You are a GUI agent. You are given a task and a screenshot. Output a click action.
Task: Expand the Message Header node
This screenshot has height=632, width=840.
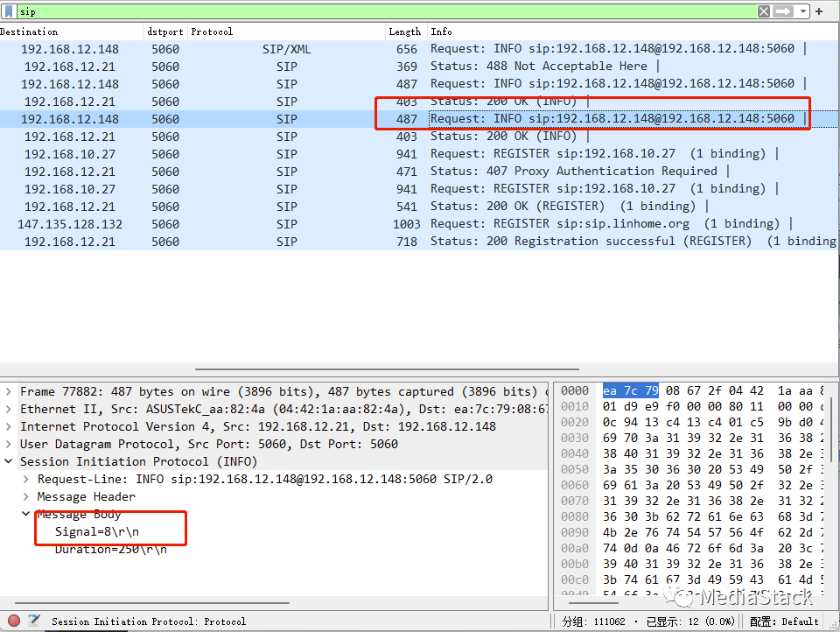[26, 496]
